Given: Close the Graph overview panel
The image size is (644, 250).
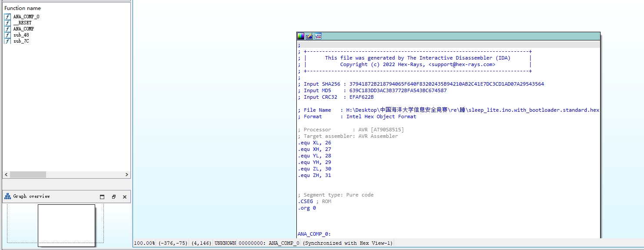Looking at the screenshot, I should click(x=124, y=197).
